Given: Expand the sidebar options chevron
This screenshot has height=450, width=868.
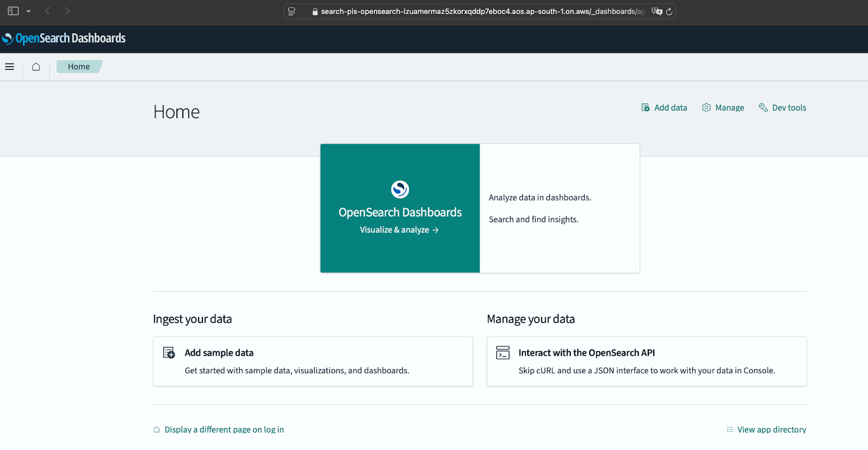Looking at the screenshot, I should click(29, 11).
